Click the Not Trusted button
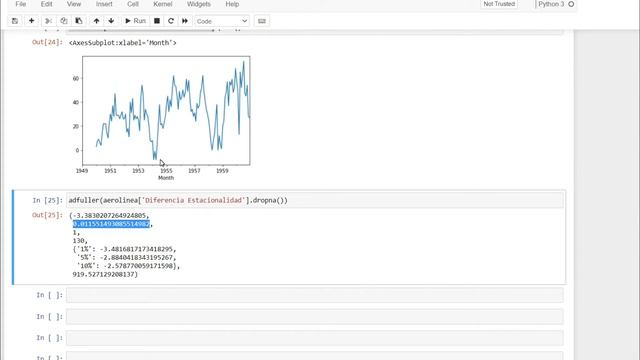The height and width of the screenshot is (360, 640). click(499, 4)
